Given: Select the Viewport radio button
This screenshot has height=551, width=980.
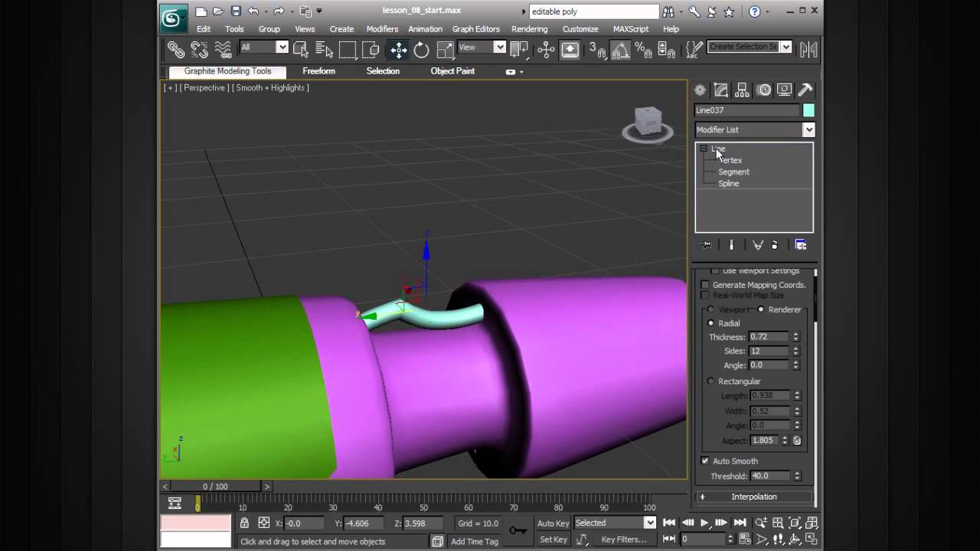Looking at the screenshot, I should tap(710, 309).
